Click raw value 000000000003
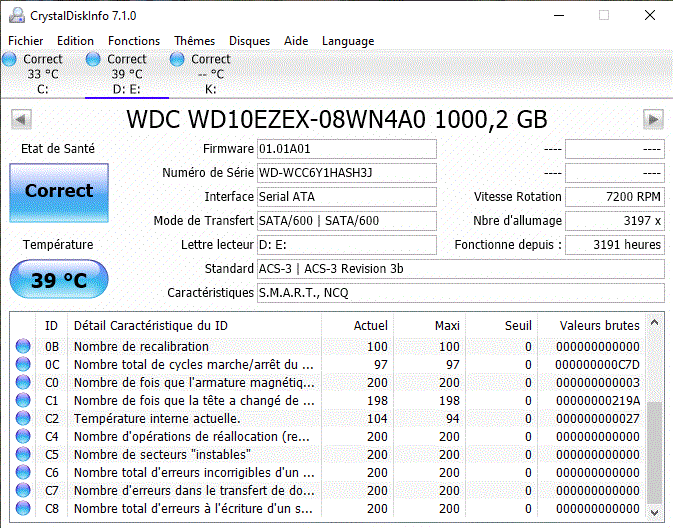The image size is (673, 528). tap(597, 383)
